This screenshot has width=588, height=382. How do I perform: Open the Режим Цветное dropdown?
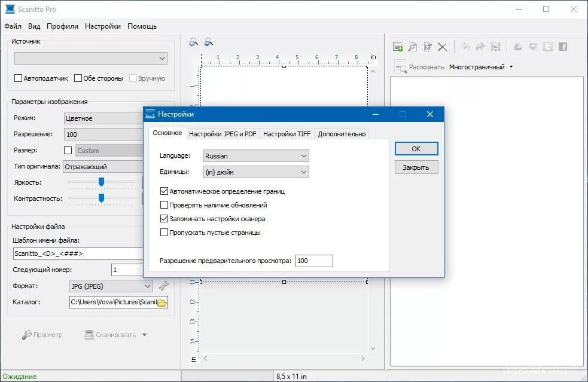pos(103,118)
